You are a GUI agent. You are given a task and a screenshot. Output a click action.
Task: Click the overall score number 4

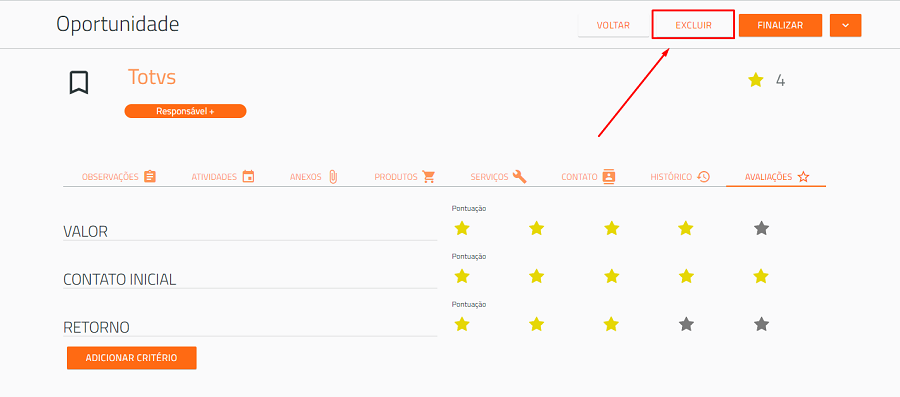[x=780, y=80]
